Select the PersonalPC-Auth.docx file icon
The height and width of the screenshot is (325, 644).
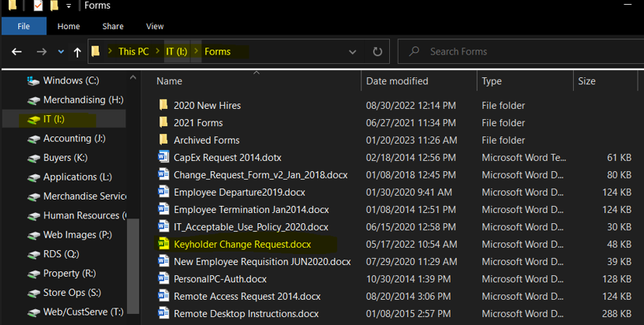pyautogui.click(x=163, y=278)
